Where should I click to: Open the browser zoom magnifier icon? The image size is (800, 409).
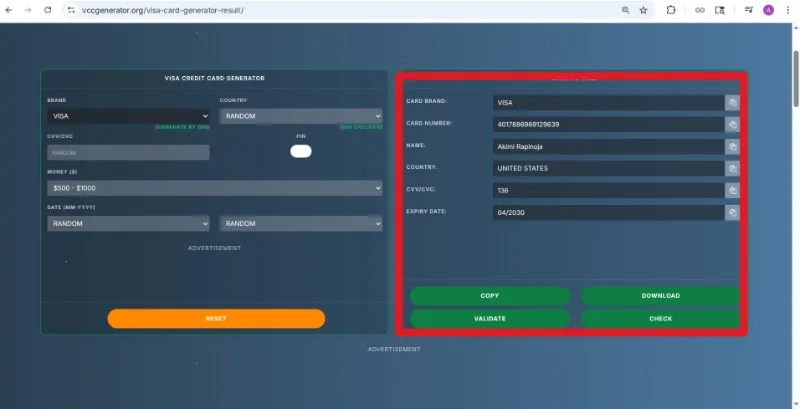pyautogui.click(x=626, y=10)
